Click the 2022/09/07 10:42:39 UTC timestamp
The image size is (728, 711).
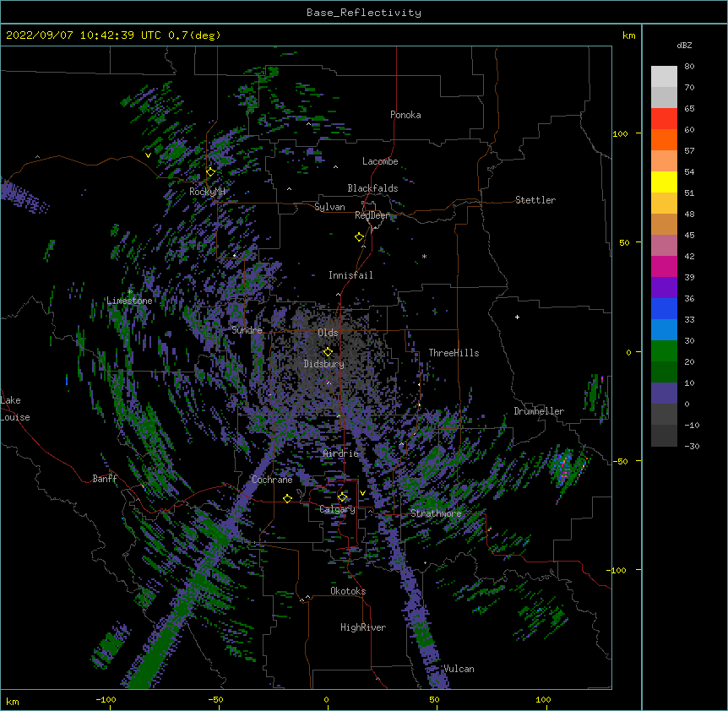coord(84,35)
